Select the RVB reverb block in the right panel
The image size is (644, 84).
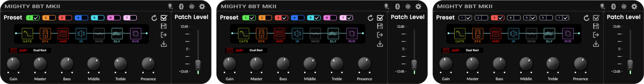coord(568,34)
